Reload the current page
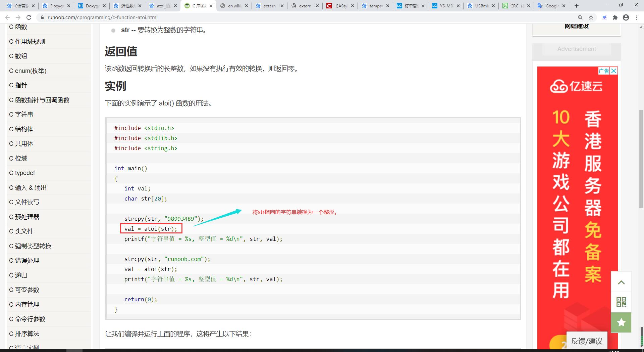 (x=29, y=17)
